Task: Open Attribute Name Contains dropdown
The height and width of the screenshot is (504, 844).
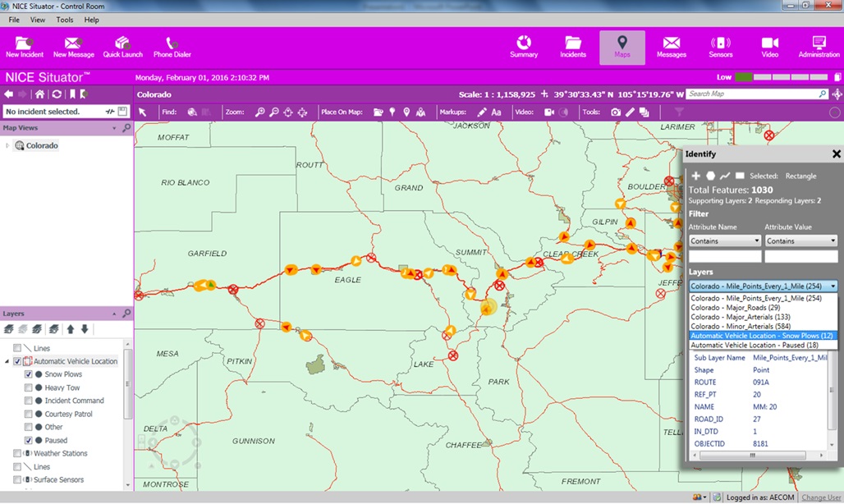Action: pos(725,241)
